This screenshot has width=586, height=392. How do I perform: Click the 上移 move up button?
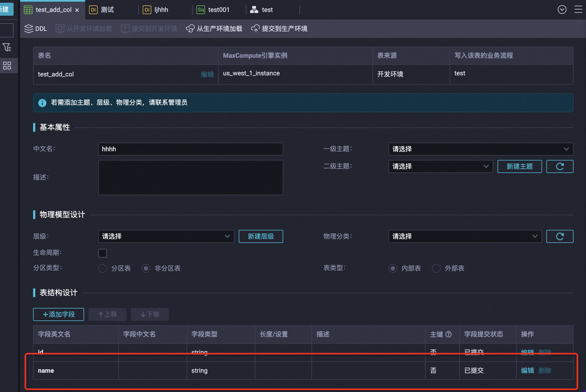tap(107, 314)
